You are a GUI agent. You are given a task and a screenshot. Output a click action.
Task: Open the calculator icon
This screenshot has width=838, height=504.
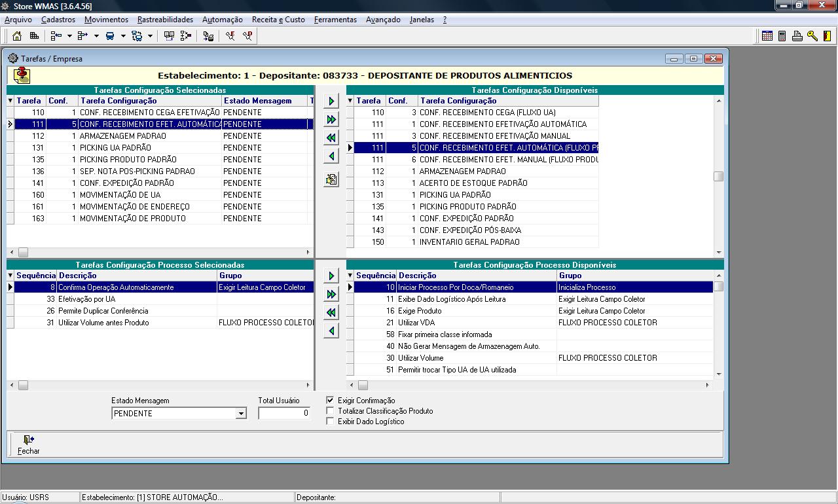click(x=782, y=36)
